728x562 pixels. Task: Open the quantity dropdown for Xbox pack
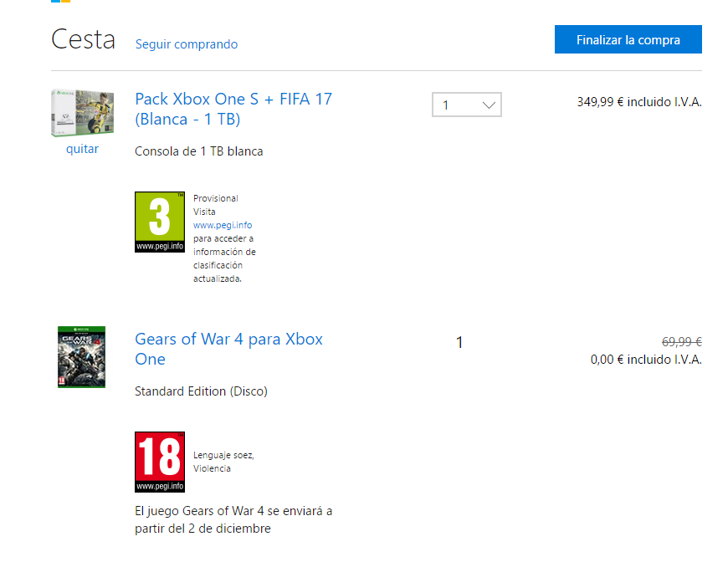point(466,105)
